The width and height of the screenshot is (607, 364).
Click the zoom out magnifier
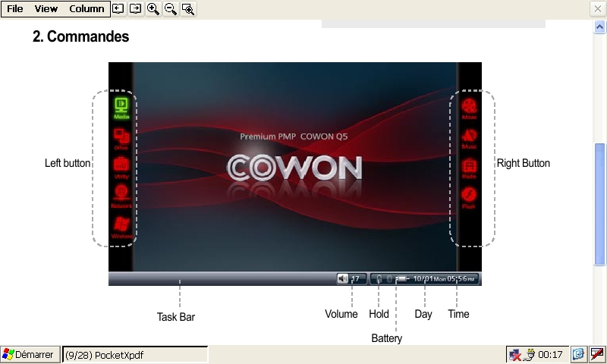pos(170,8)
